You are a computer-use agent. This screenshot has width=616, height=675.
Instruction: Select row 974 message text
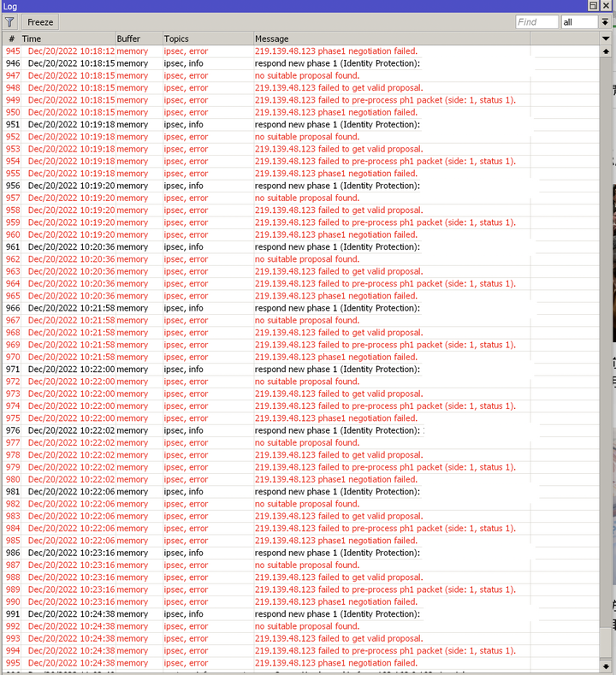click(385, 406)
